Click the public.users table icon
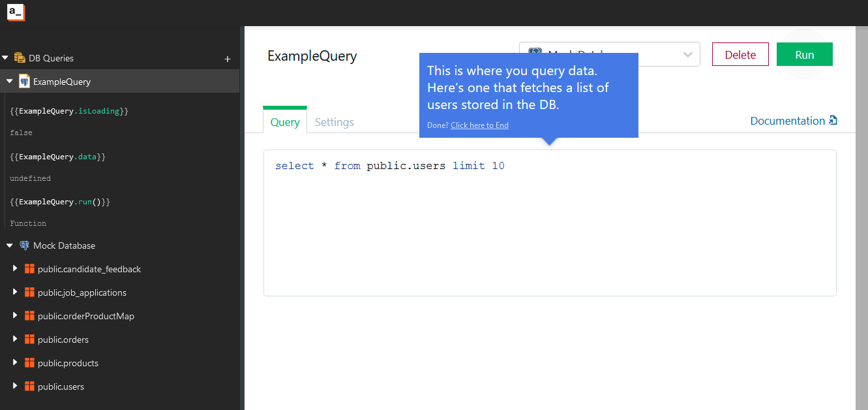The height and width of the screenshot is (410, 868). pyautogui.click(x=29, y=386)
